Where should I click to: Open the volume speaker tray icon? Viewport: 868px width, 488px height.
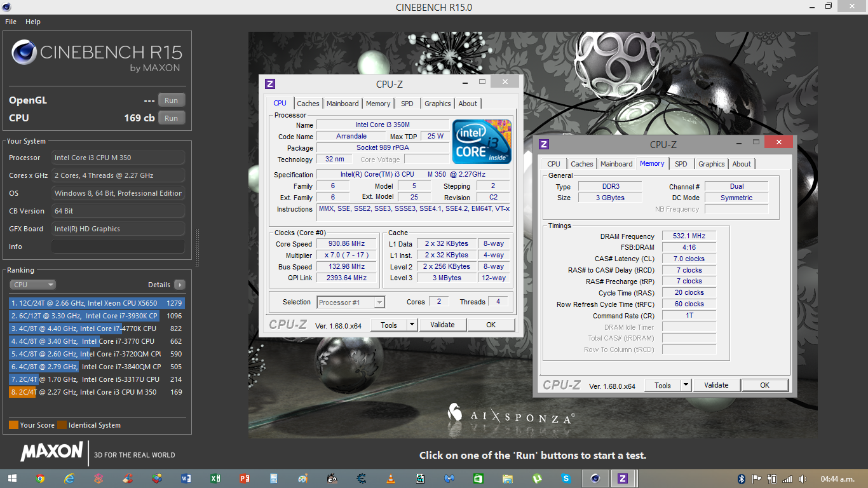(803, 478)
